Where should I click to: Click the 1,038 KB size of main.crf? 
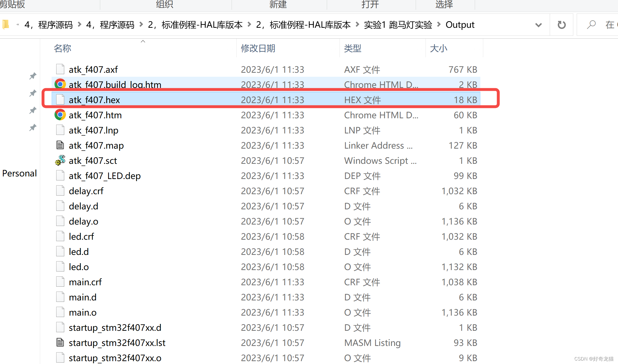coord(459,282)
